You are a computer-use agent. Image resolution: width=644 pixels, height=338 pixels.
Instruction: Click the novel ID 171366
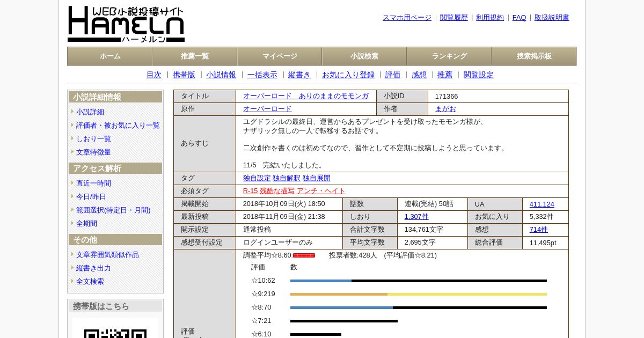pyautogui.click(x=447, y=97)
